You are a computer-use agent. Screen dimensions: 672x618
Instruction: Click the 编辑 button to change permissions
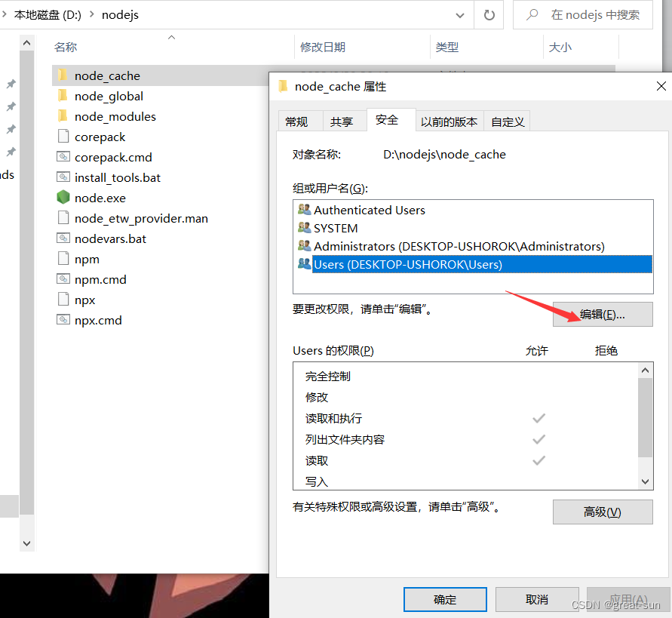pos(602,315)
